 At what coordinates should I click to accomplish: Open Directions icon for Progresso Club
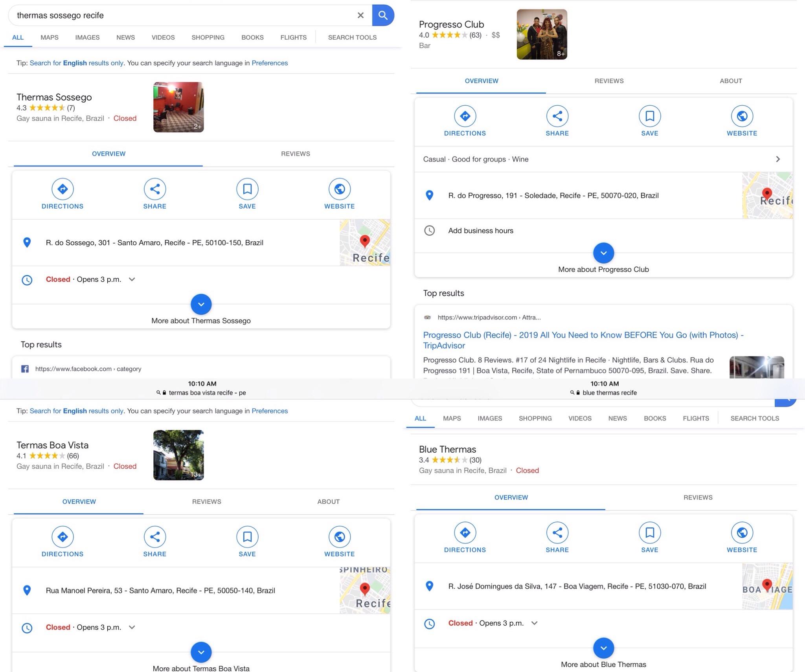point(465,116)
